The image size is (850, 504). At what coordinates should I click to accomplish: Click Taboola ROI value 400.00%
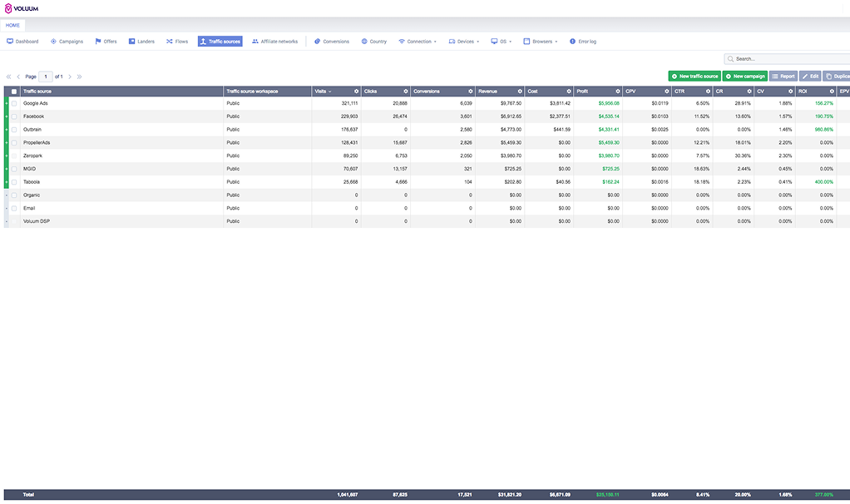pos(824,182)
